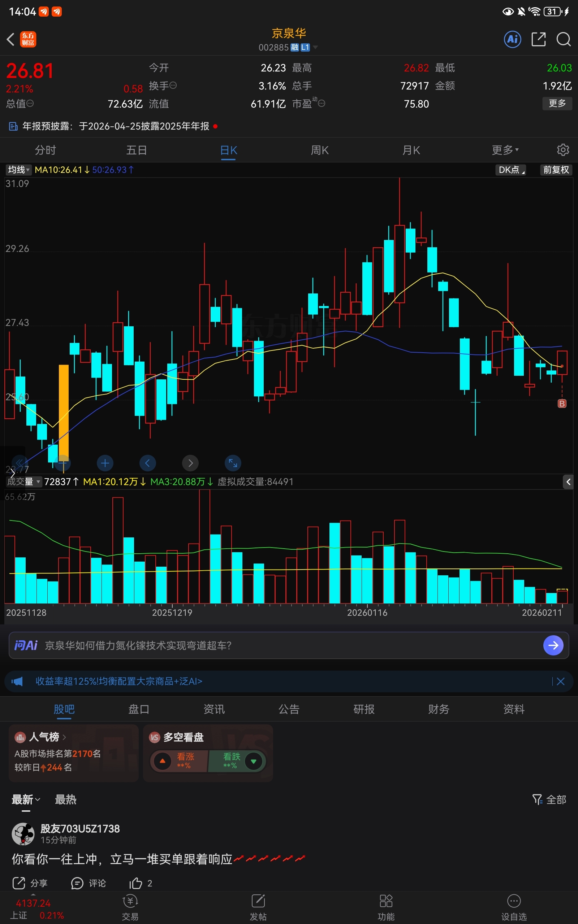Open the 股吧 tab
578x924 pixels.
[x=64, y=709]
